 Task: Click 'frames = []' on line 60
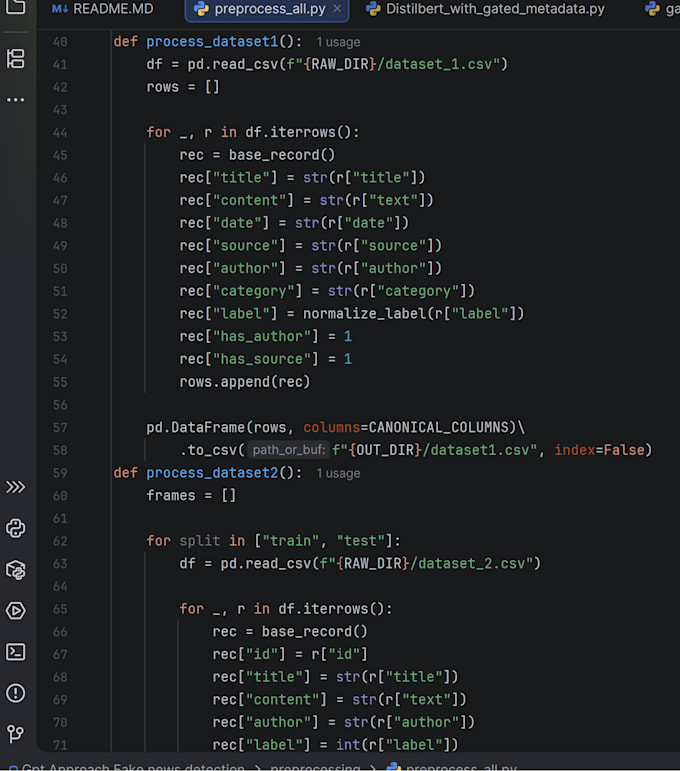tap(191, 496)
